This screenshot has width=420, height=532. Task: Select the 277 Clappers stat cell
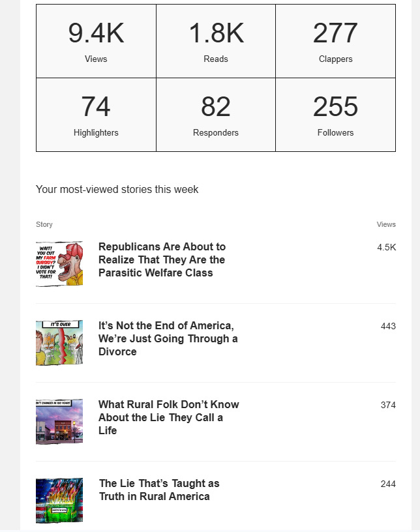(x=335, y=41)
